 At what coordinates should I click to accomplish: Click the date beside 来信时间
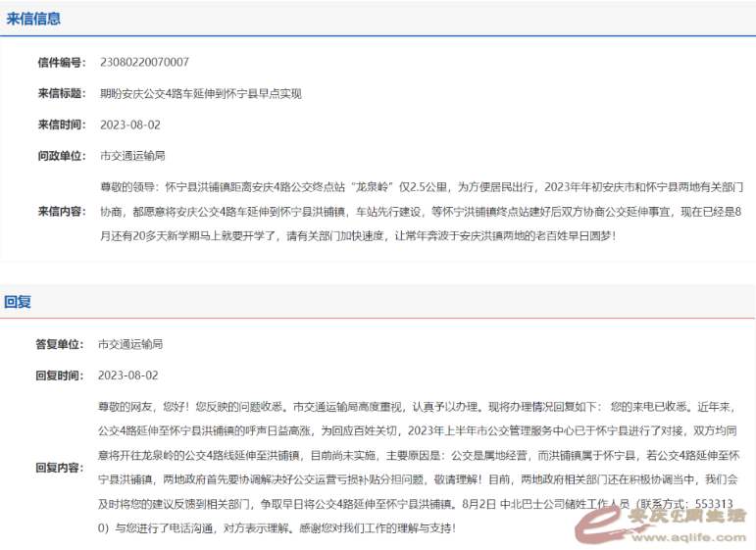[x=129, y=125]
